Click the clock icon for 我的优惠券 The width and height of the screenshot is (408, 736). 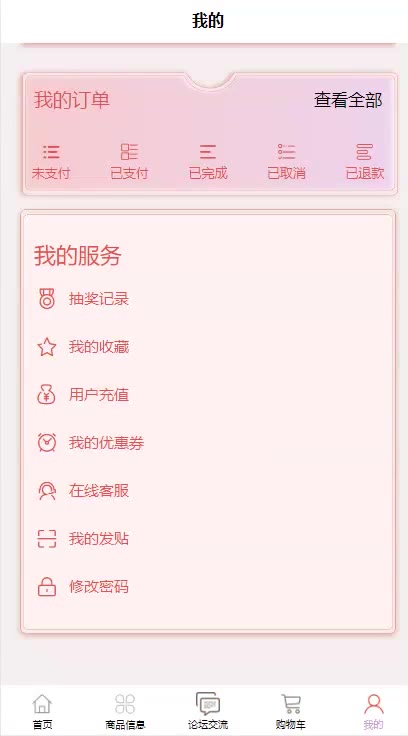pos(46,443)
